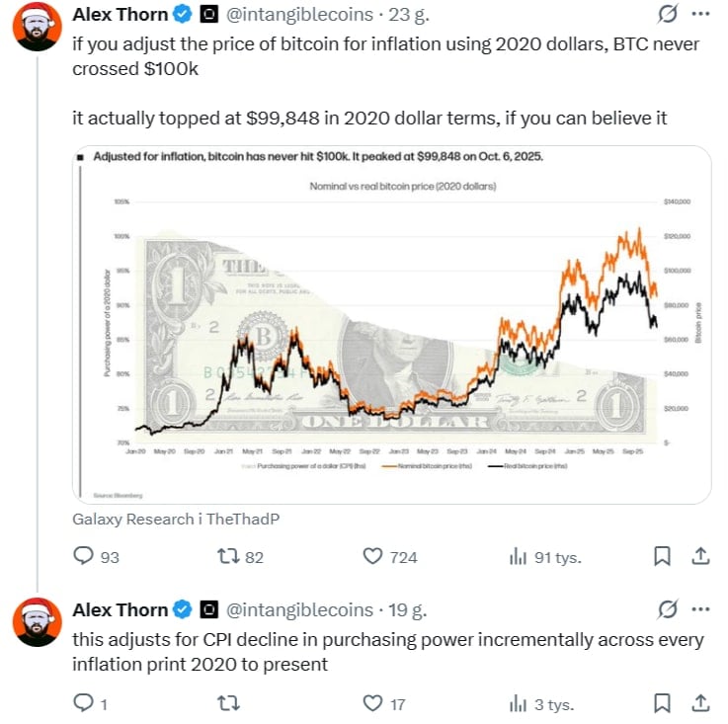Retweet the bitcoin inflation tweet

(227, 557)
